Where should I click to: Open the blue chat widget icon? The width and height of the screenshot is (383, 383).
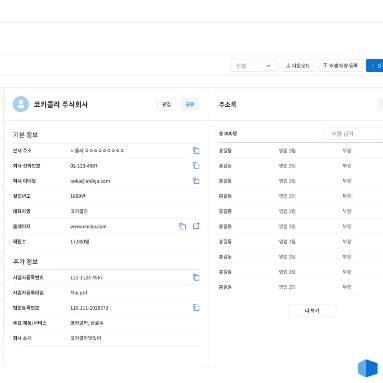point(368,368)
